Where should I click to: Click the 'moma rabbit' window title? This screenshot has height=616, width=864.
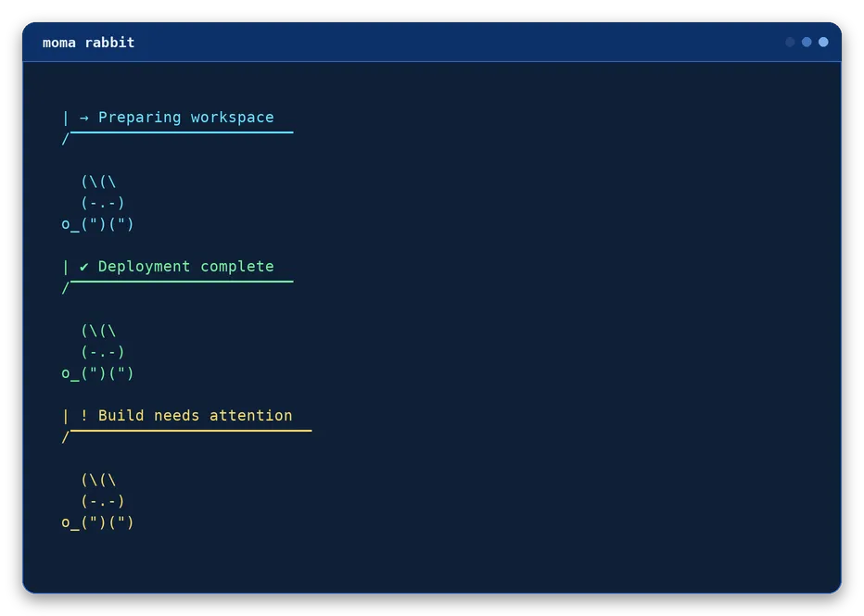click(x=88, y=43)
